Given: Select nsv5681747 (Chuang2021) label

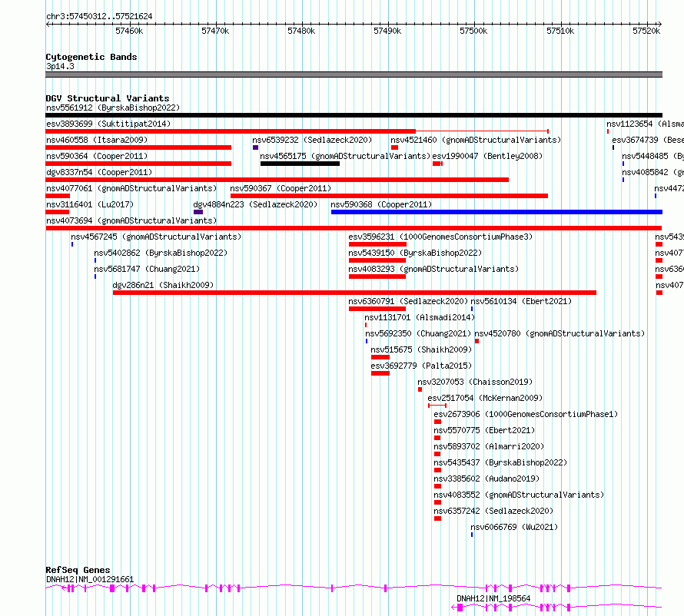Looking at the screenshot, I should click(x=147, y=269).
